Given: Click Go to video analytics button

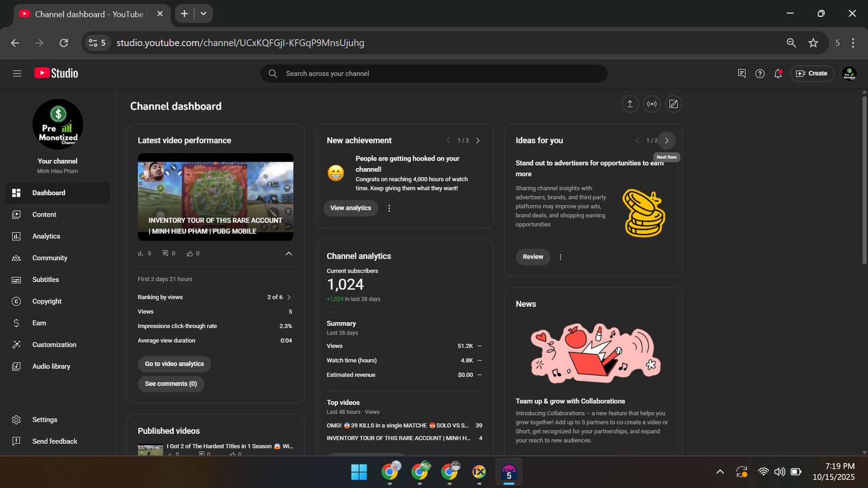Looking at the screenshot, I should [174, 364].
